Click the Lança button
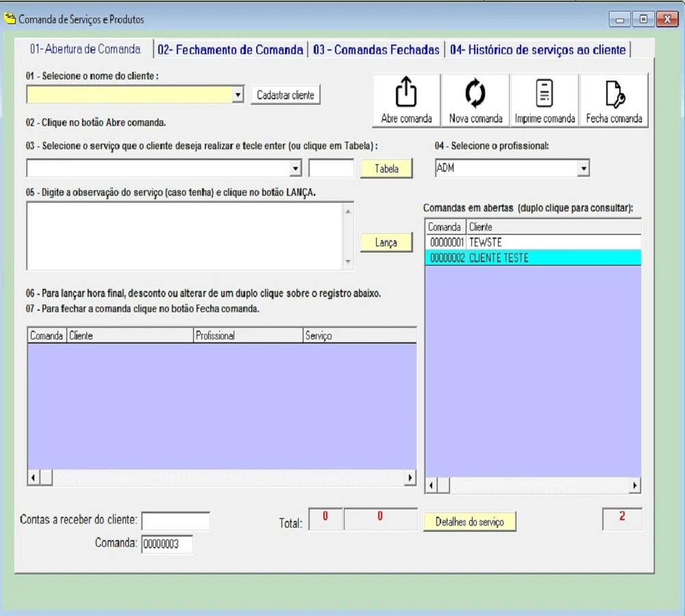 (386, 242)
